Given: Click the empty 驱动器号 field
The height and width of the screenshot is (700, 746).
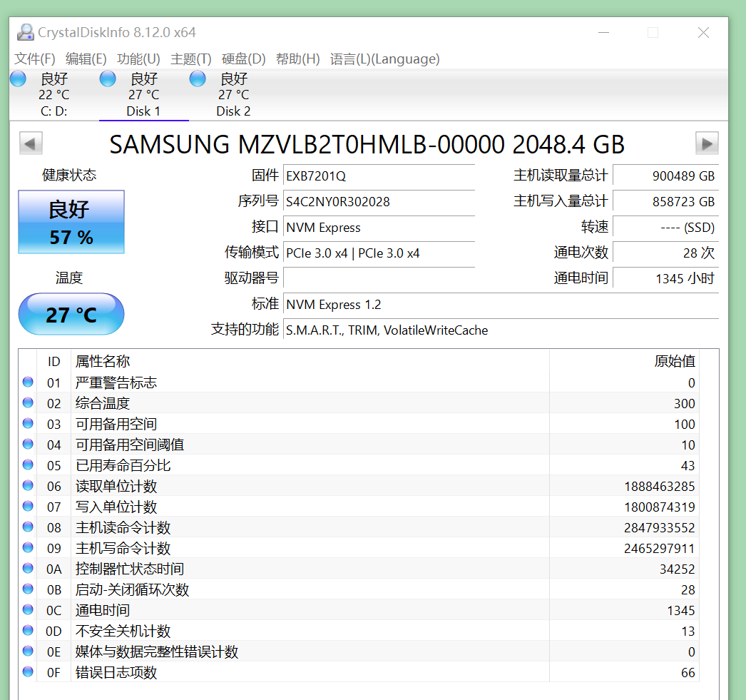Looking at the screenshot, I should point(379,278).
